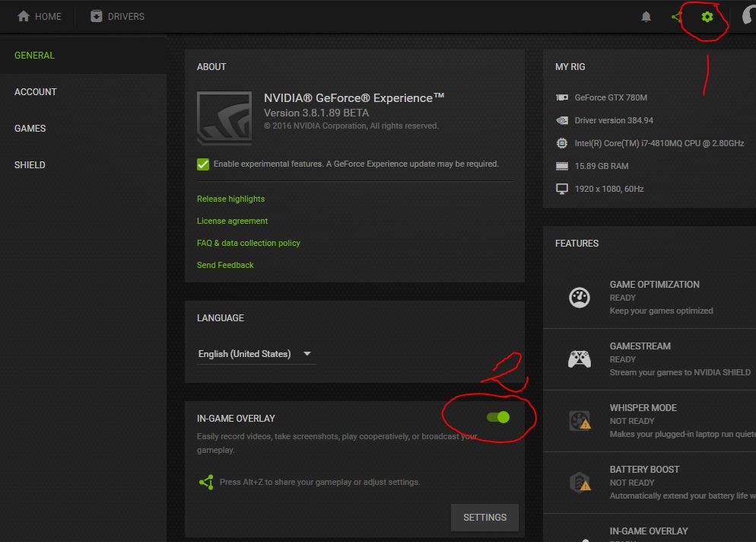Screen dimensions: 756x542
Task: Click 'Press Alt+Z to share your gameplay' text
Action: (319, 482)
